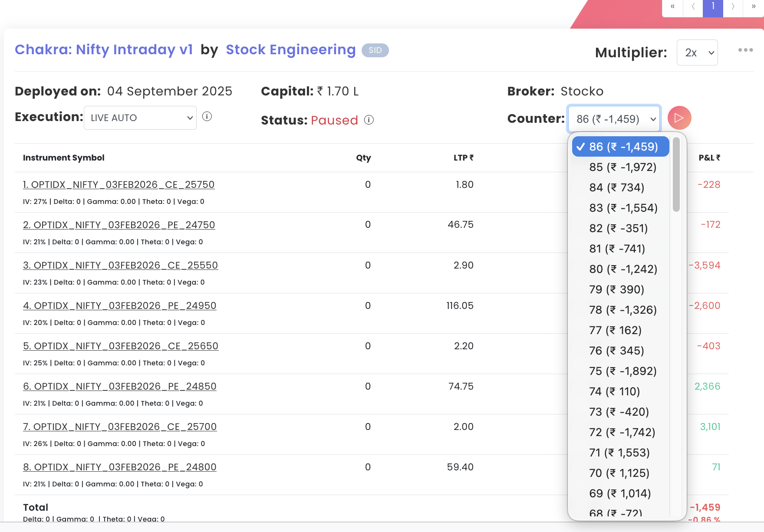
Task: Open the three-dots options menu
Action: coord(745,50)
